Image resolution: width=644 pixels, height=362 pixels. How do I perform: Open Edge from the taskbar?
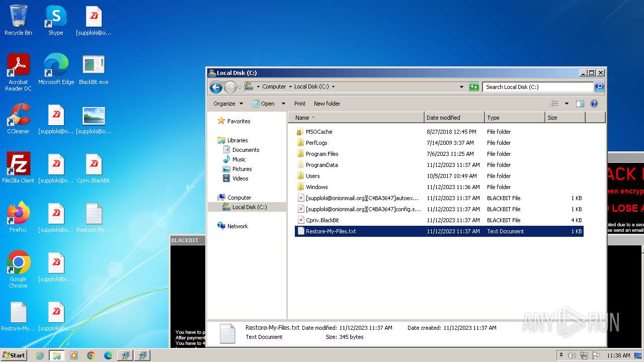(108, 355)
